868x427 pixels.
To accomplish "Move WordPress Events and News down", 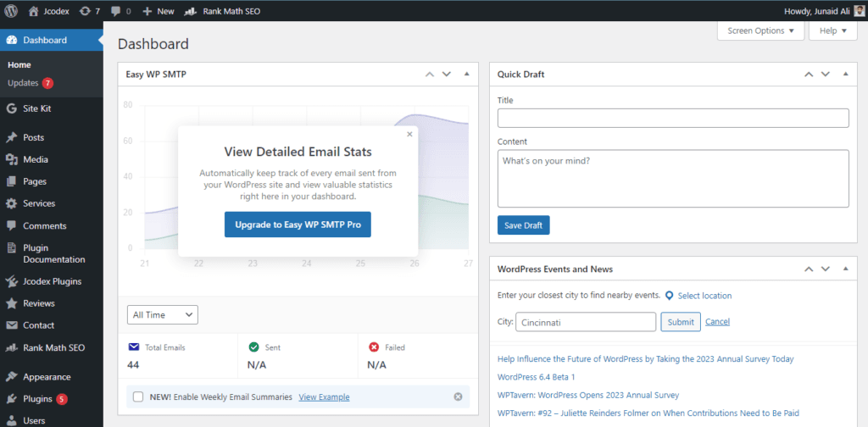I will click(x=826, y=269).
